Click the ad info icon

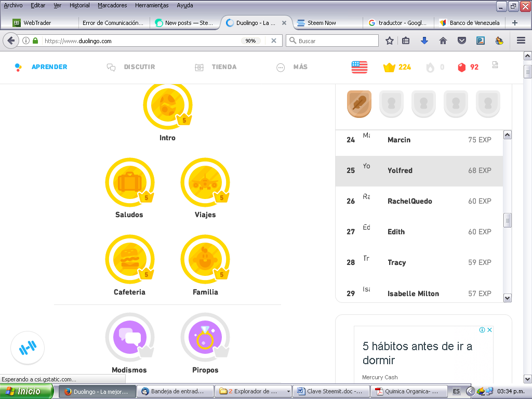coord(482,330)
